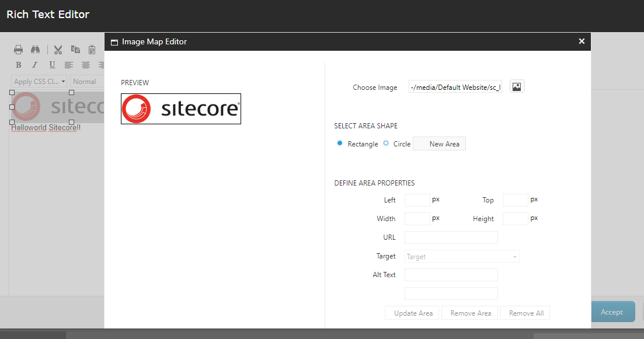Align text left in editor toolbar
The height and width of the screenshot is (339, 644).
(x=68, y=65)
